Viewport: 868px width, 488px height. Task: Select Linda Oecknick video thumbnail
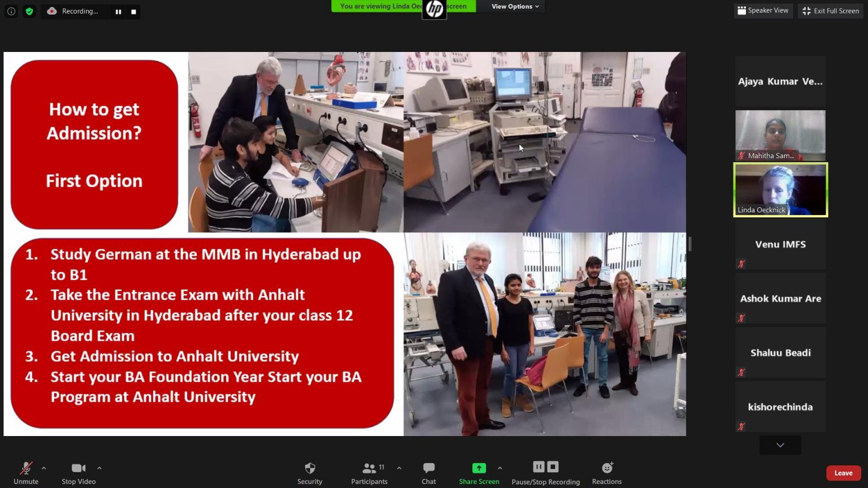[780, 190]
